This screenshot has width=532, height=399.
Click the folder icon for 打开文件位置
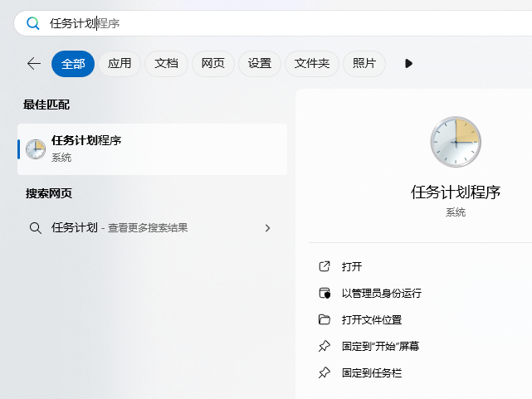325,319
